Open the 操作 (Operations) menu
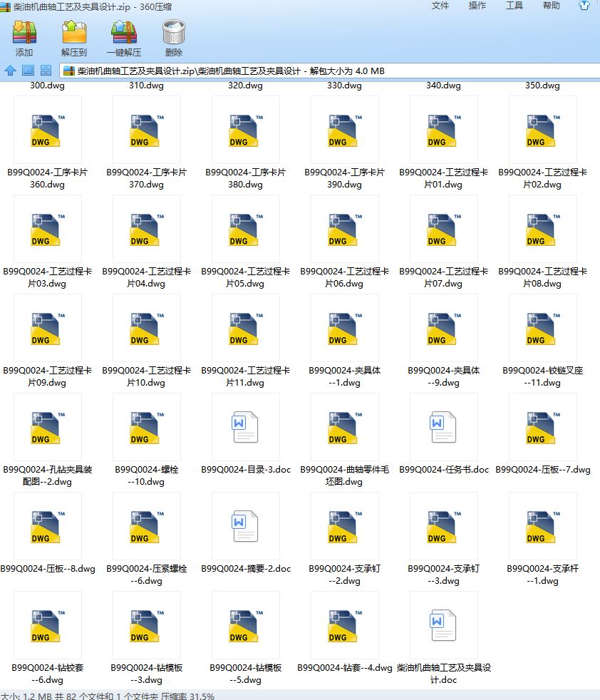The width and height of the screenshot is (600, 700). 477,6
